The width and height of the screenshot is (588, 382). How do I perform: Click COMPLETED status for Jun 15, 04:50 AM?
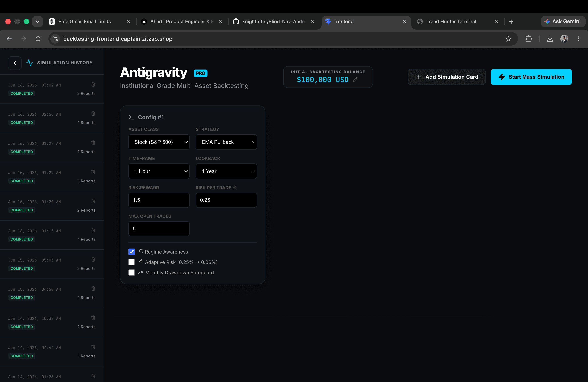pyautogui.click(x=21, y=298)
